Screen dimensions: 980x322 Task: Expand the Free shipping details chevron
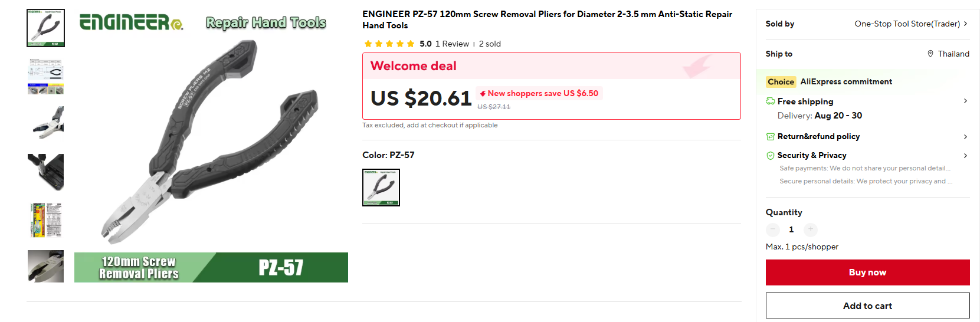coord(965,101)
